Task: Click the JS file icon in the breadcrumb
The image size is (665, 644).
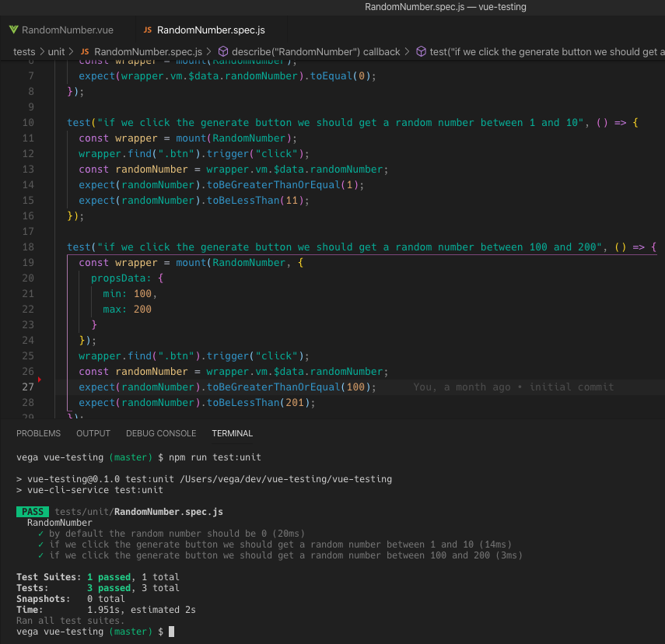Action: (x=86, y=52)
